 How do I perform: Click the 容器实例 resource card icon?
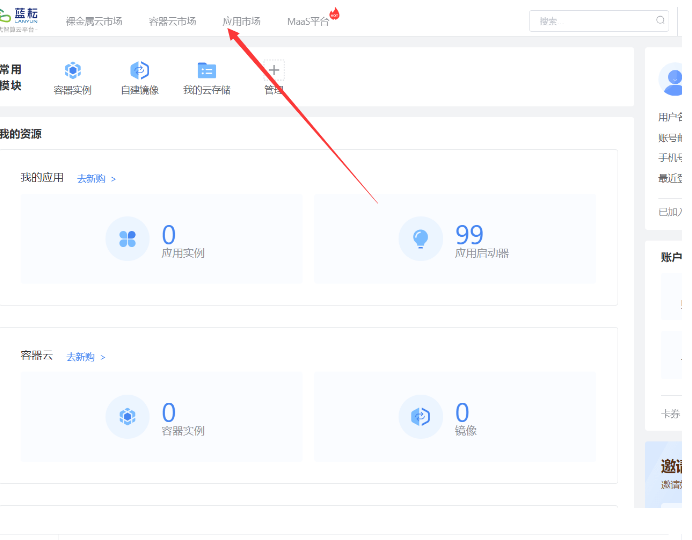tap(127, 417)
